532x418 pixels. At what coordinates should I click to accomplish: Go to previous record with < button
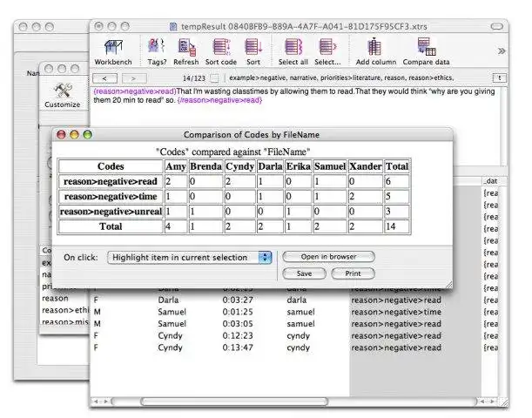pyautogui.click(x=104, y=78)
